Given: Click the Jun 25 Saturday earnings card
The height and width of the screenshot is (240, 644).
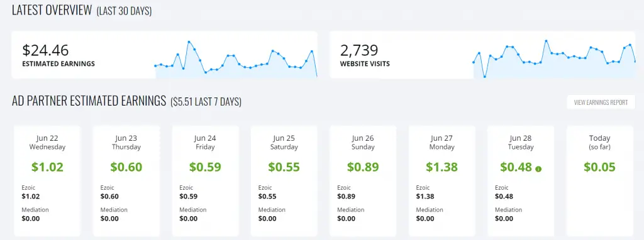Looking at the screenshot, I should coord(284,181).
